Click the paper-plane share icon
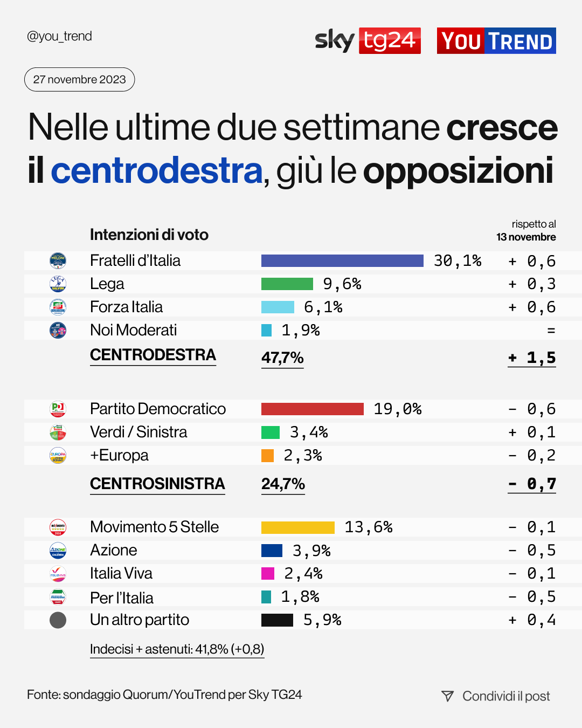 pos(447,696)
